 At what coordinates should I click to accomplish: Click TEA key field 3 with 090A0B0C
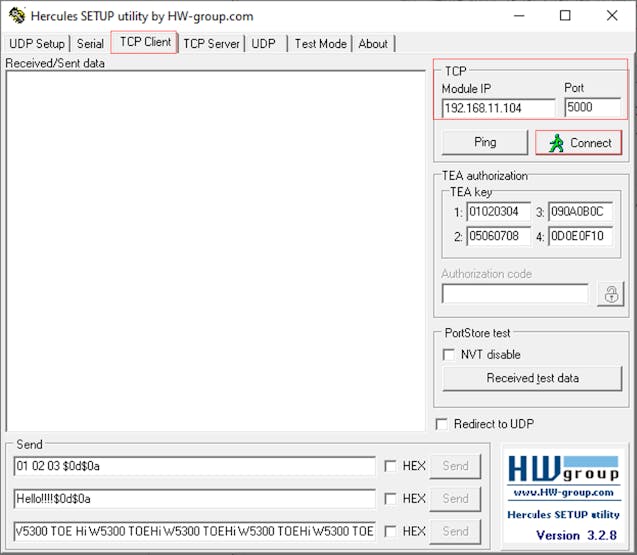(581, 212)
